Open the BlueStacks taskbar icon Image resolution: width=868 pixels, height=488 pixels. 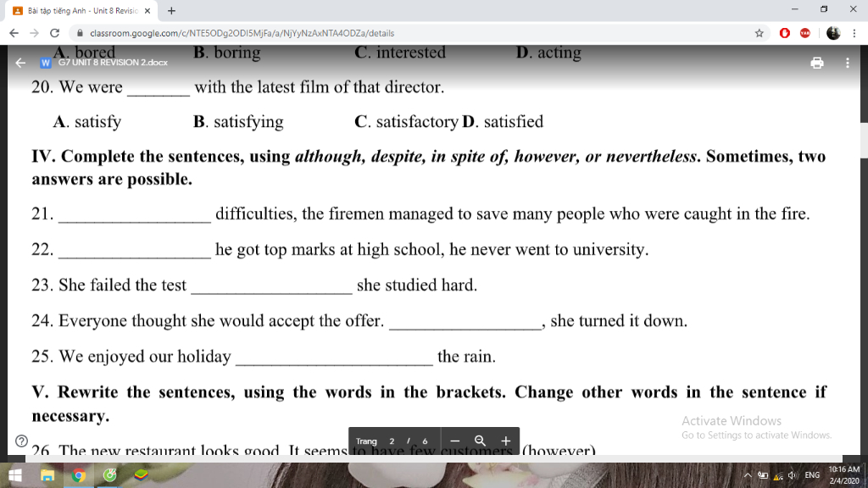coord(142,475)
